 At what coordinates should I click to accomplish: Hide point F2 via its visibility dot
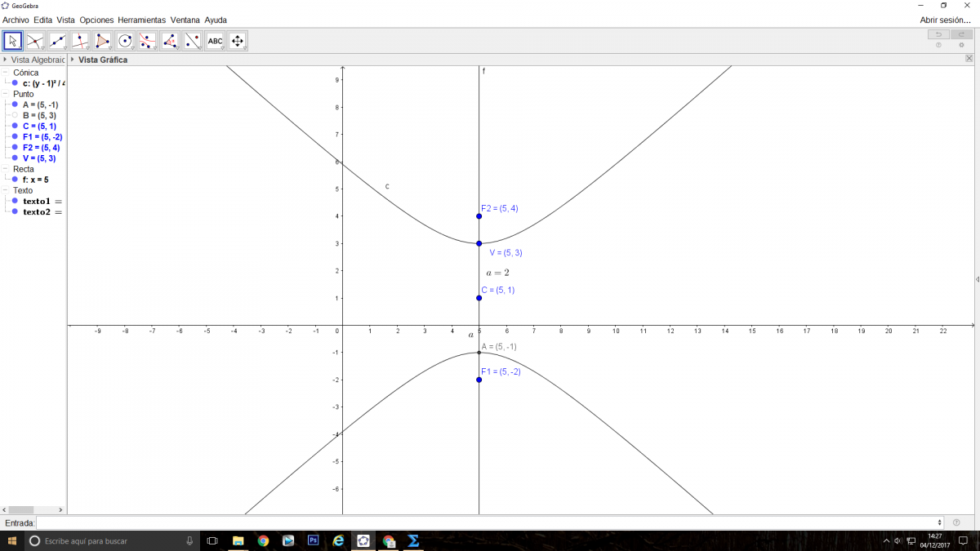tap(15, 148)
